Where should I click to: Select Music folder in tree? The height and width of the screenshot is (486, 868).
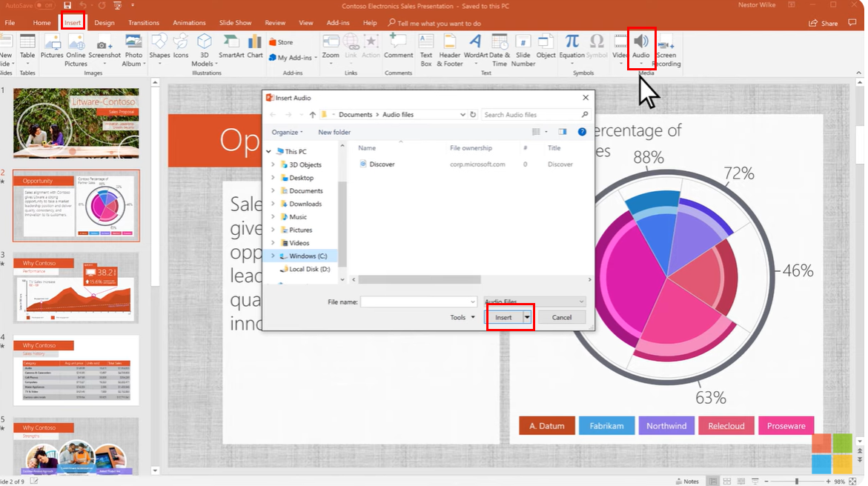(298, 217)
